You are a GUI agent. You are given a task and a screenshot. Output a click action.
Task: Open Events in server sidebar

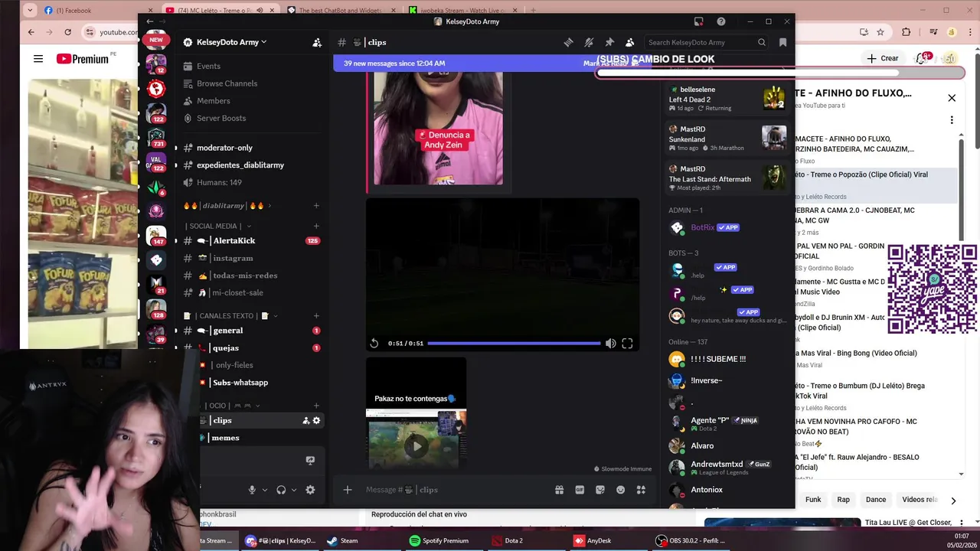tap(208, 66)
